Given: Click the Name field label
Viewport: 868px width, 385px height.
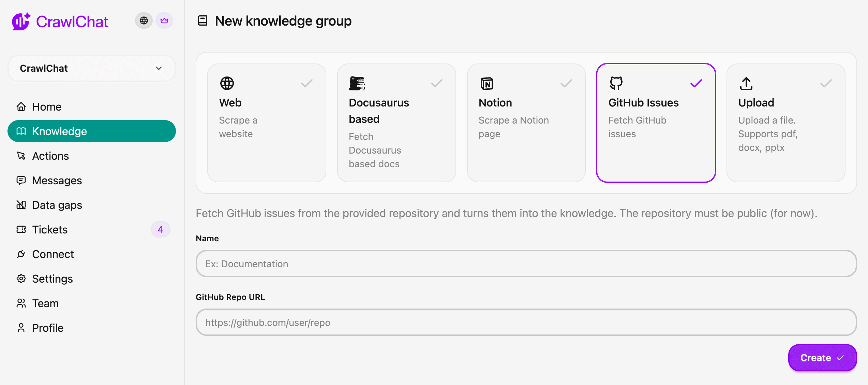Looking at the screenshot, I should pos(207,238).
